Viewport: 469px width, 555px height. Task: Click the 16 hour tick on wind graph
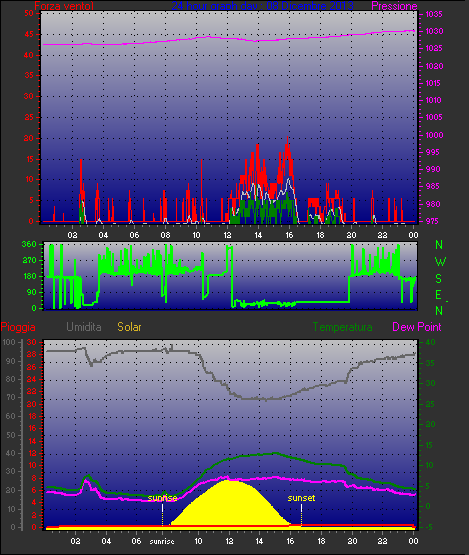[289, 235]
